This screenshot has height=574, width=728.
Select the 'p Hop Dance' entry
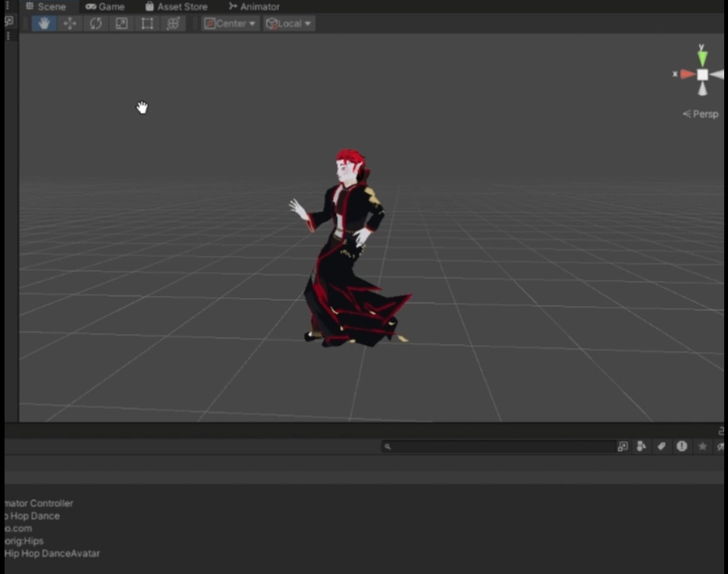(x=31, y=516)
